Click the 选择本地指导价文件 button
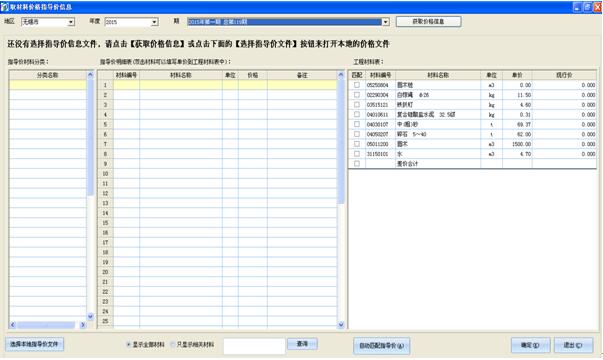The width and height of the screenshot is (603, 360). pyautogui.click(x=35, y=344)
